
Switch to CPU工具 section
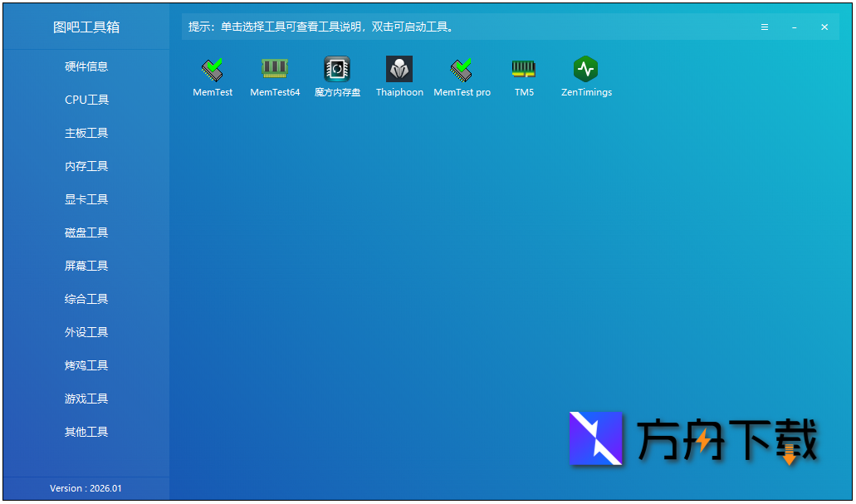(x=86, y=100)
